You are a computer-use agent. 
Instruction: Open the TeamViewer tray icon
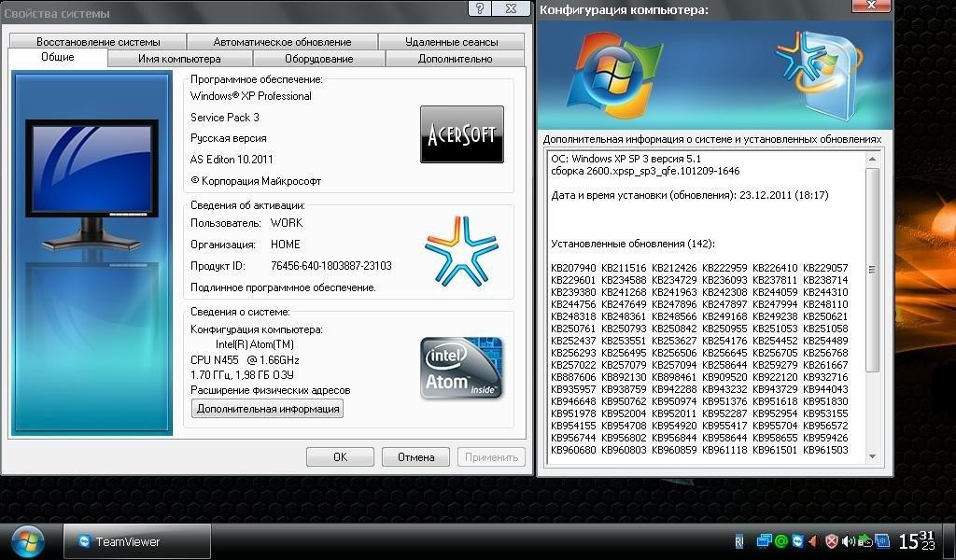click(x=797, y=541)
